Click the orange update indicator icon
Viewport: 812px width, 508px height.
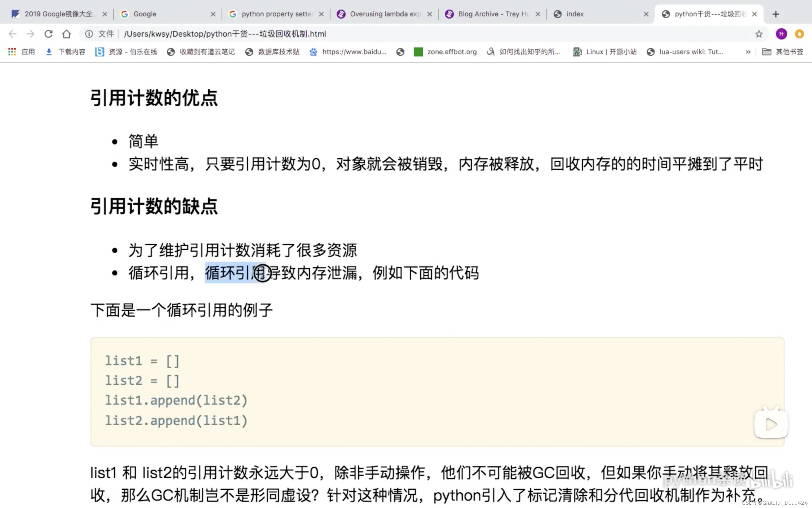coord(800,34)
